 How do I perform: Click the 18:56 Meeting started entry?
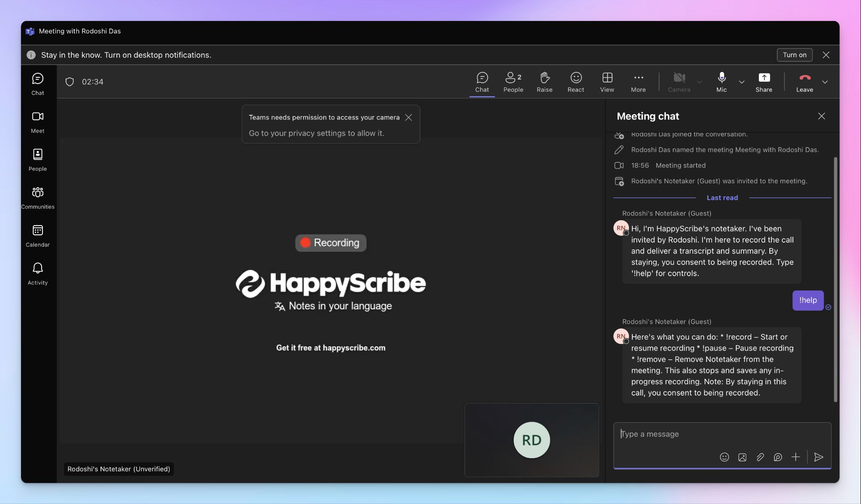point(668,165)
